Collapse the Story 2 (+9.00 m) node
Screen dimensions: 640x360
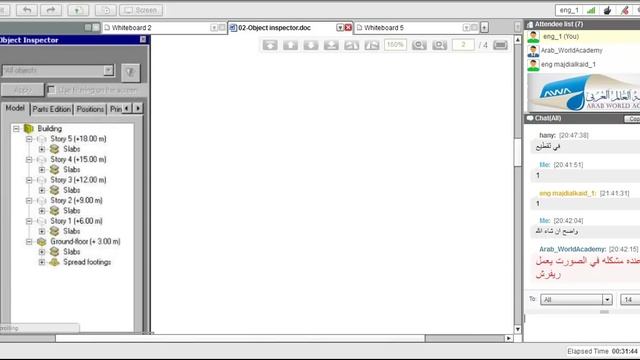click(x=29, y=200)
